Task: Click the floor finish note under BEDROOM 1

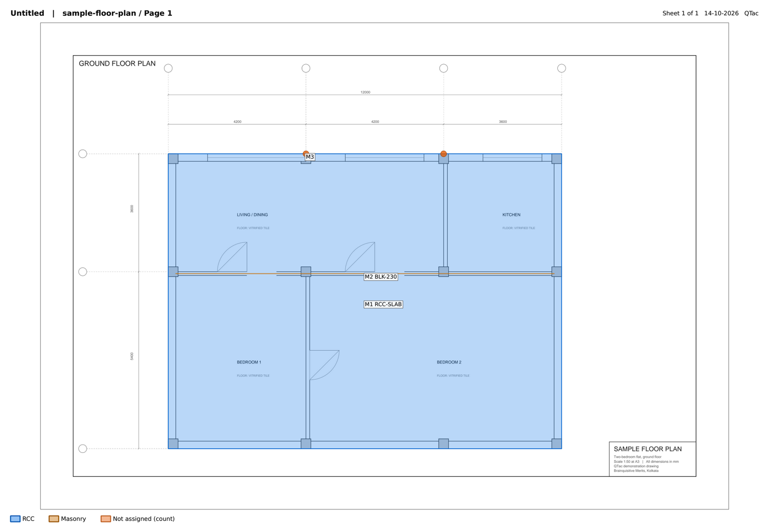Action: tap(253, 376)
